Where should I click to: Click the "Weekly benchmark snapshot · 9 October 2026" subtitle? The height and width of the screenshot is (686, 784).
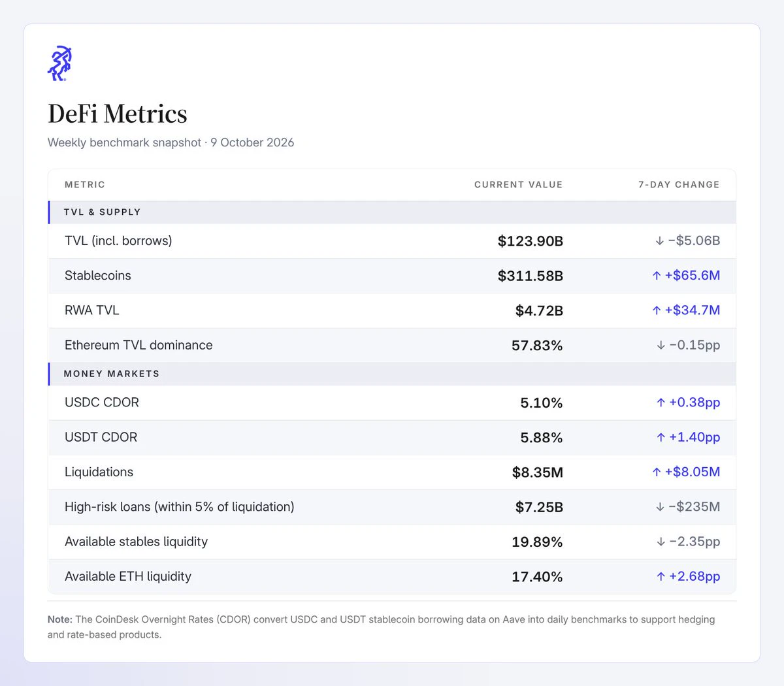coord(171,142)
